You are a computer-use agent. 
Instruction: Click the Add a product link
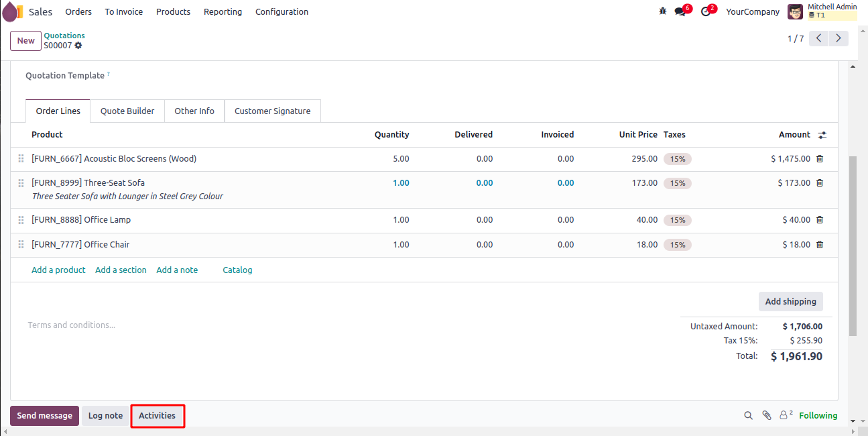58,270
